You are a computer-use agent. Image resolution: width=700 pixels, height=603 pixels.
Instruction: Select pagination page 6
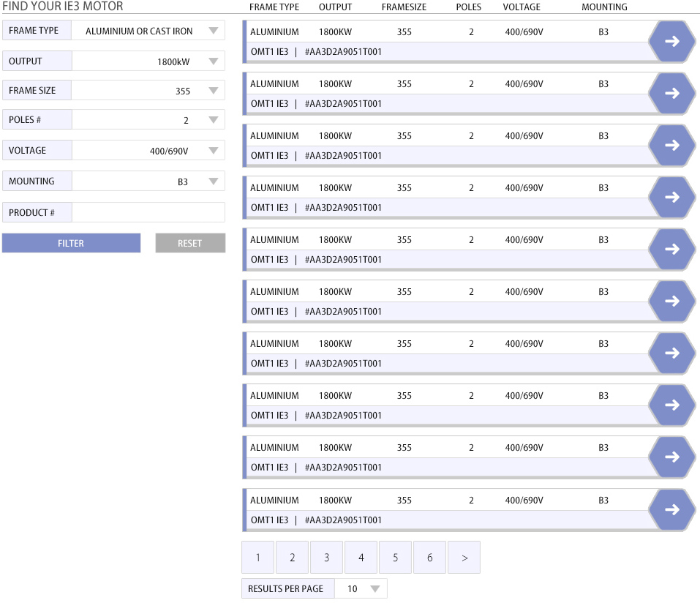click(x=429, y=557)
